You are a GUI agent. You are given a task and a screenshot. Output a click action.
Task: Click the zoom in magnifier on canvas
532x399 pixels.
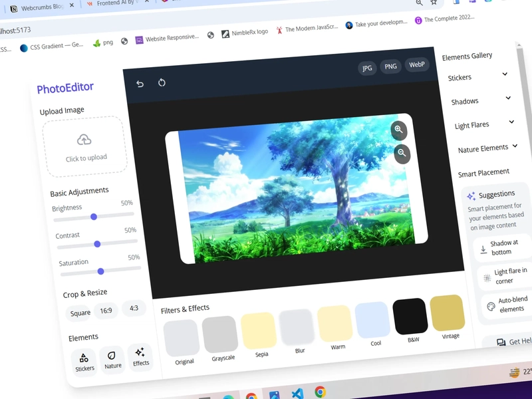(x=398, y=130)
